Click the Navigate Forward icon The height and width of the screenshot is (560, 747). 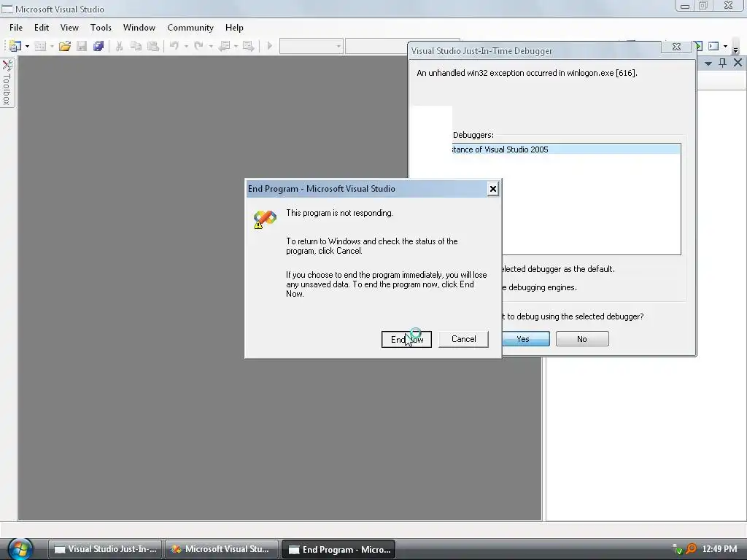click(248, 46)
